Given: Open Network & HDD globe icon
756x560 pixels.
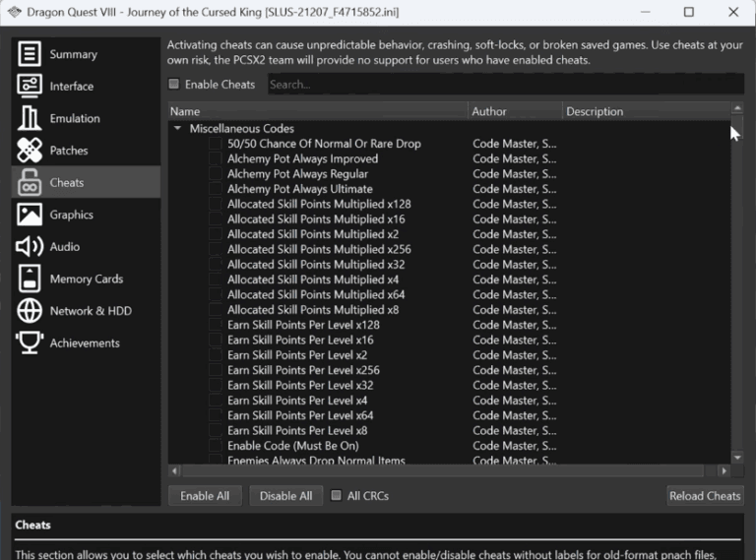Looking at the screenshot, I should click(30, 311).
